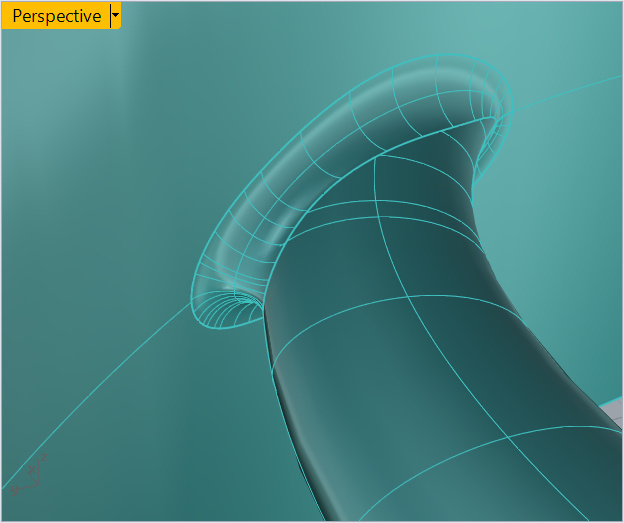Select the Perspective viewport title label
The image size is (624, 523).
[x=57, y=16]
